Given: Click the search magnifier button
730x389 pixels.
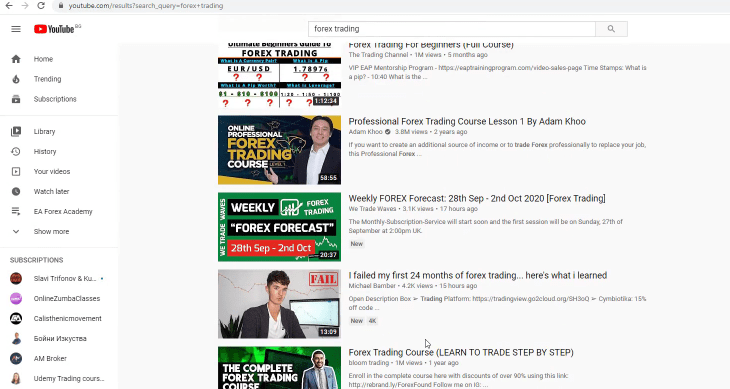Looking at the screenshot, I should [611, 29].
